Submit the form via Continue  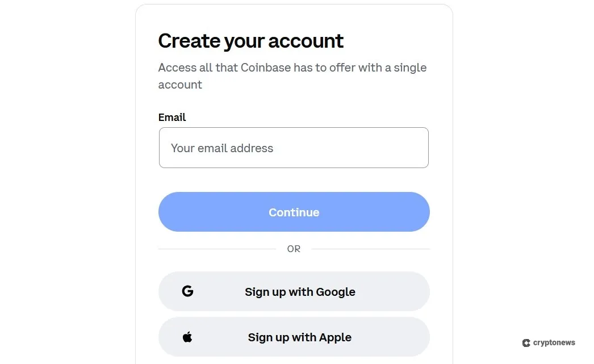pos(294,212)
